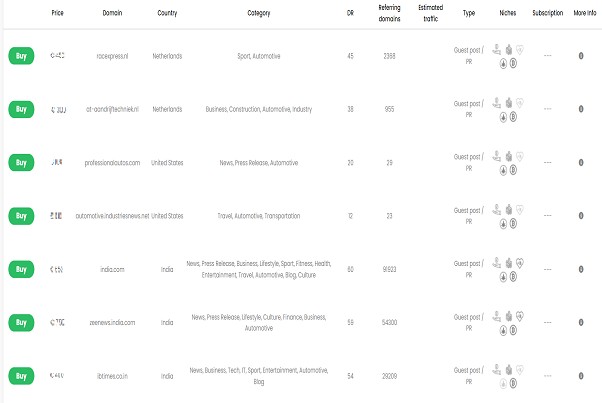The width and height of the screenshot is (602, 403).
Task: Click the hand-with-coin niche icon for professionalautos.com
Action: point(497,156)
